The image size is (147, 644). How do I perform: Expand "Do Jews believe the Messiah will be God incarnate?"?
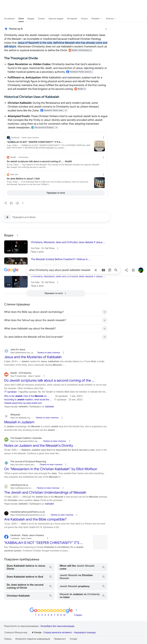(x=56, y=337)
